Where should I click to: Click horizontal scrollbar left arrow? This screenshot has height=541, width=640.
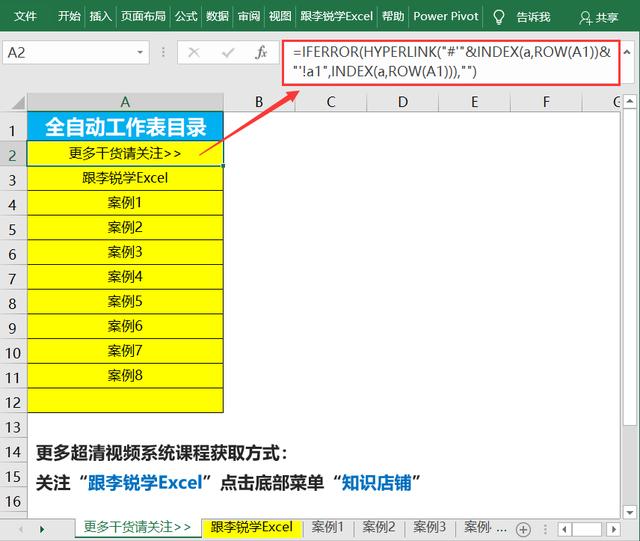[x=564, y=530]
